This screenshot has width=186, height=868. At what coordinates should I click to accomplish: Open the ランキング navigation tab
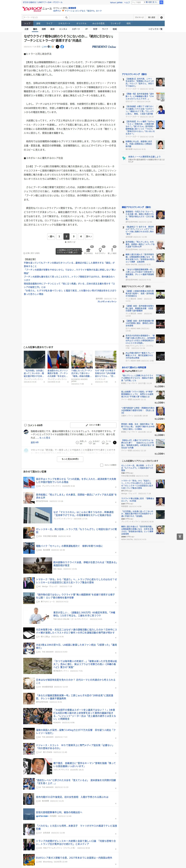tap(115, 24)
